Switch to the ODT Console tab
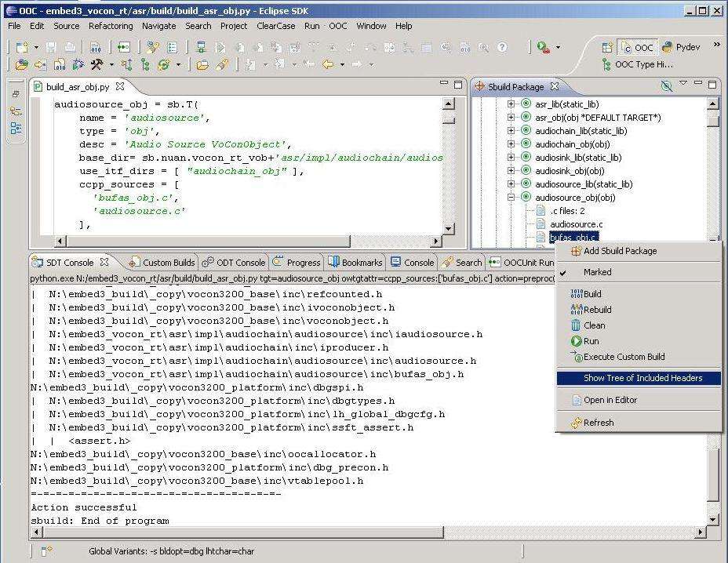Screen dimensions: 728x563 pos(234,263)
